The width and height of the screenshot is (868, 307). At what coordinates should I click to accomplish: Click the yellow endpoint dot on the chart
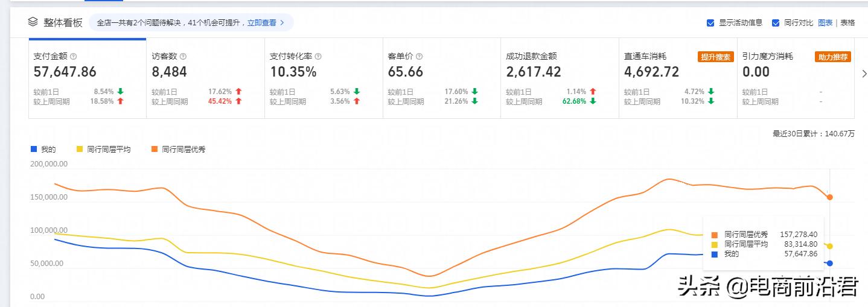(830, 246)
